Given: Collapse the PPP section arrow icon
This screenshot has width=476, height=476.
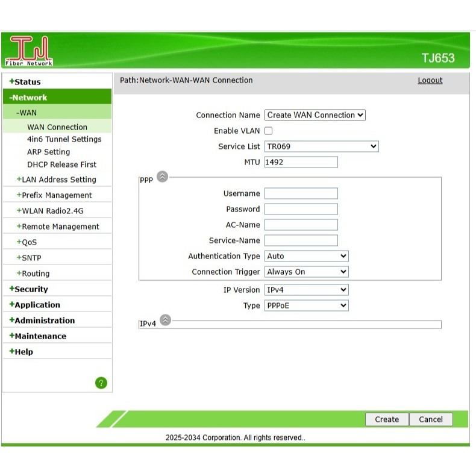Looking at the screenshot, I should [x=162, y=177].
